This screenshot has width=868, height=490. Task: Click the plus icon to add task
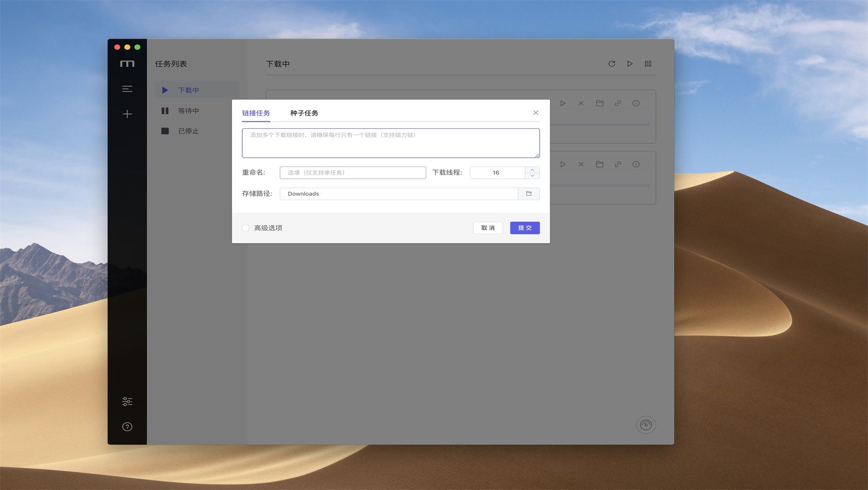pos(127,114)
